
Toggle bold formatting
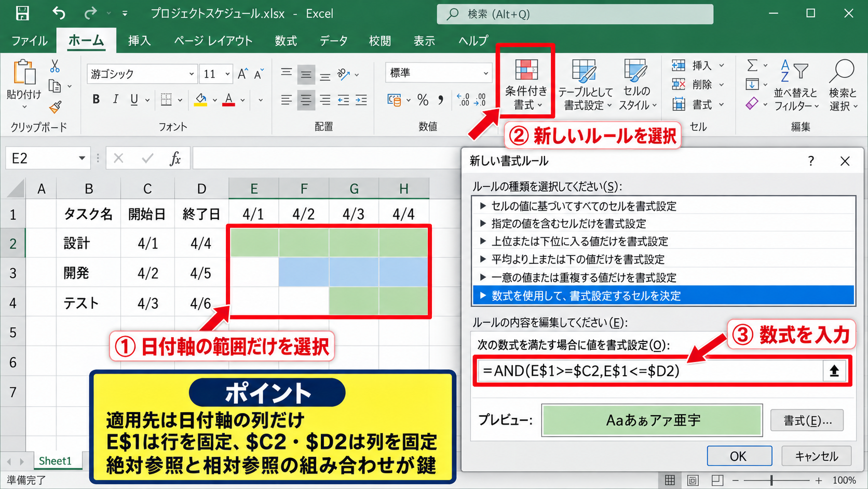tap(96, 99)
